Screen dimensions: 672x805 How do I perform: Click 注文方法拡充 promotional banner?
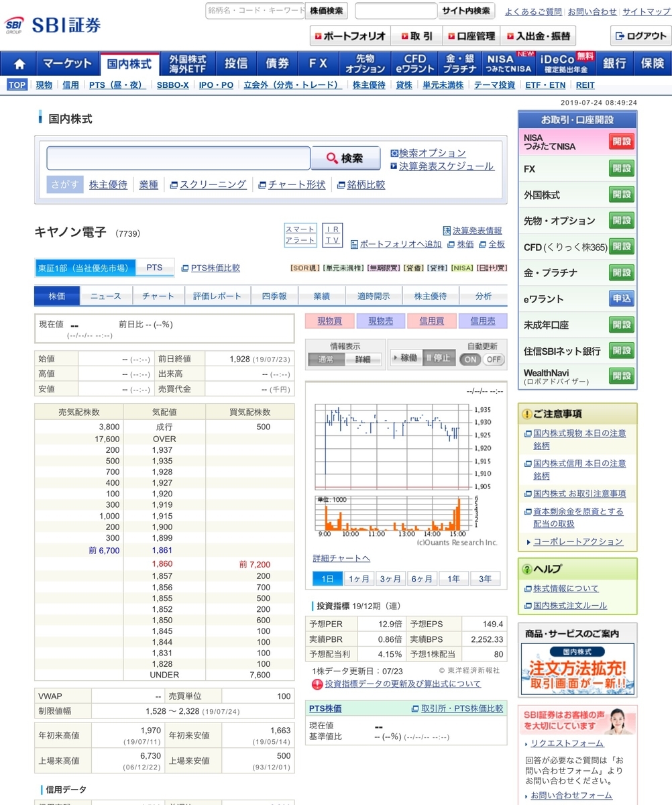(578, 669)
